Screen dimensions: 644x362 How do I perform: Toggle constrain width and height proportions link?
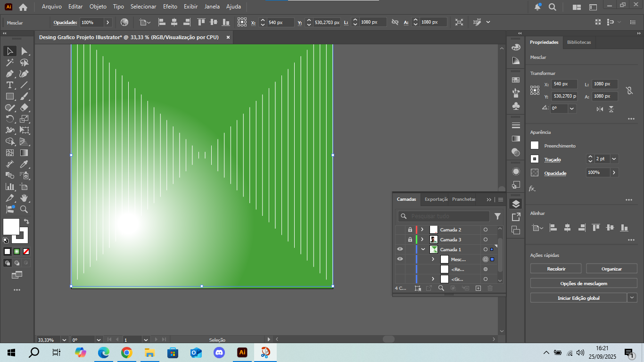pos(629,90)
